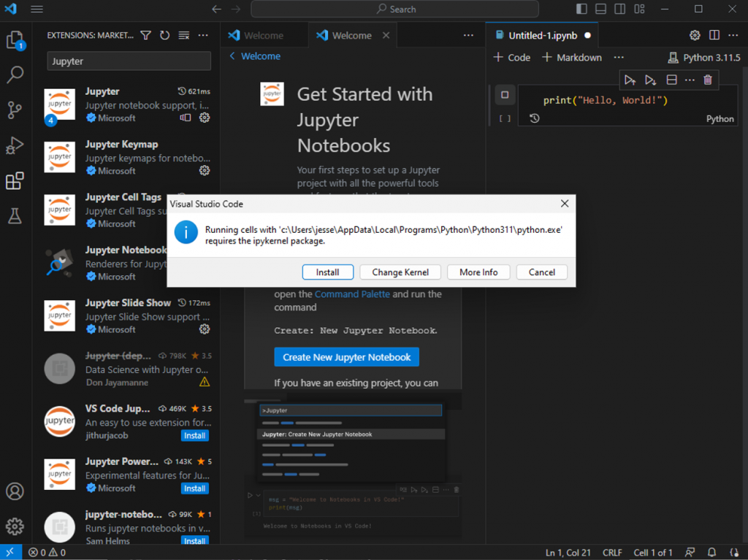
Task: Click the command center Search box
Action: (395, 9)
